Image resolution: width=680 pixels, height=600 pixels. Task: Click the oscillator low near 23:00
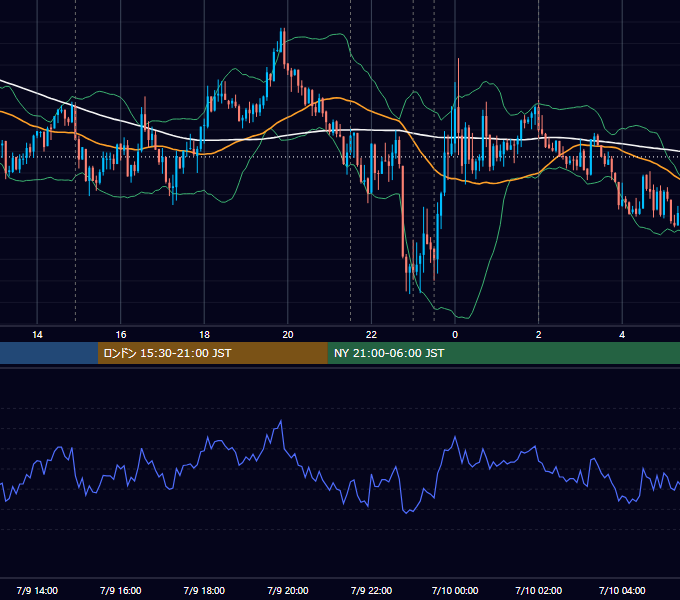tap(407, 513)
